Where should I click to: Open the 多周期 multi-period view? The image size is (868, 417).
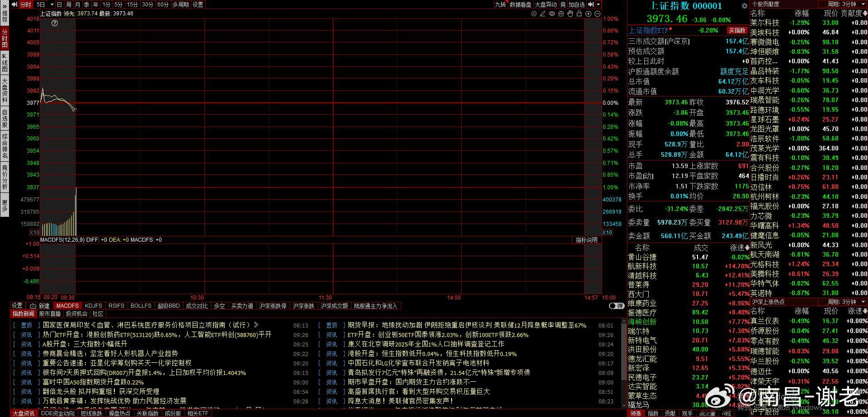click(180, 5)
